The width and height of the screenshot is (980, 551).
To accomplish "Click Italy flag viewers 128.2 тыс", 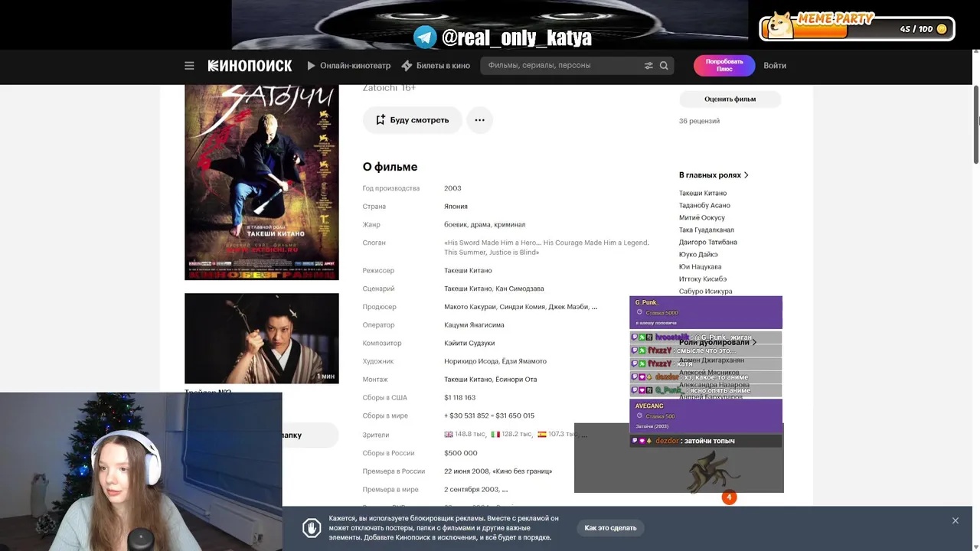I will pyautogui.click(x=511, y=434).
